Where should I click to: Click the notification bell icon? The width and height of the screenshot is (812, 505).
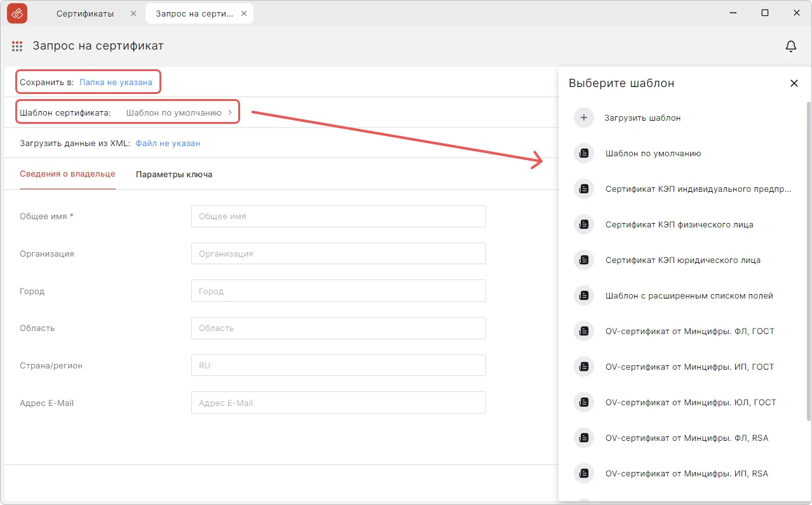pos(790,46)
